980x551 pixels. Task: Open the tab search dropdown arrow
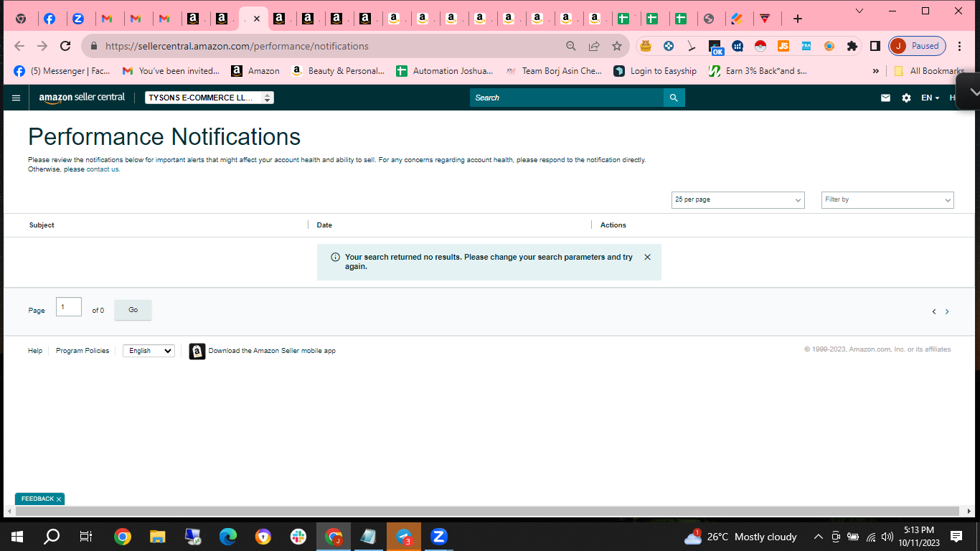[x=860, y=11]
